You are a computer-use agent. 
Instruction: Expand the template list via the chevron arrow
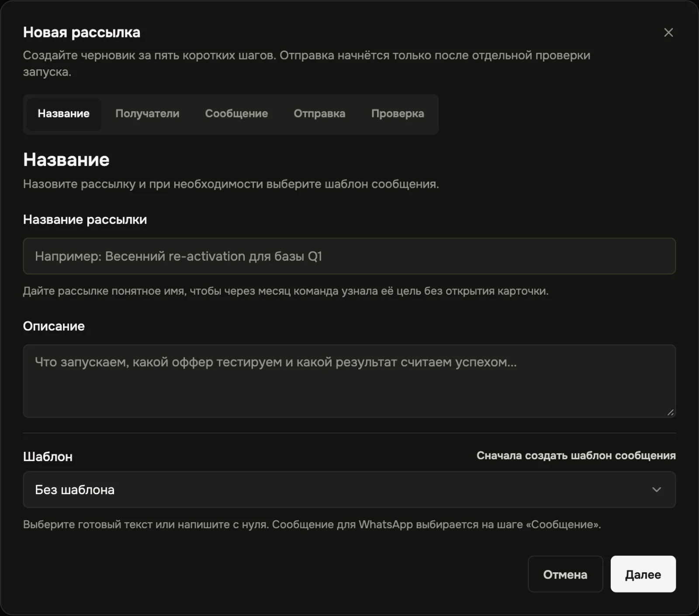click(x=656, y=489)
